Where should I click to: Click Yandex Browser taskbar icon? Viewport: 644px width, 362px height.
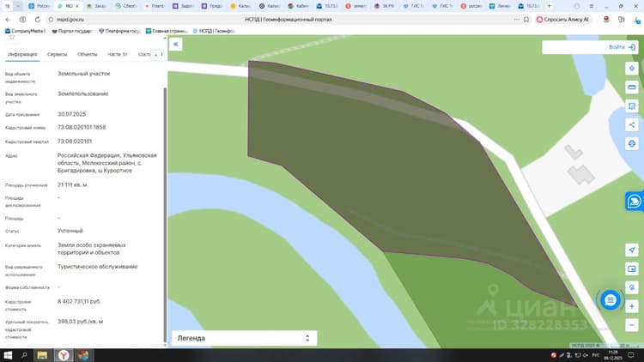pos(64,355)
